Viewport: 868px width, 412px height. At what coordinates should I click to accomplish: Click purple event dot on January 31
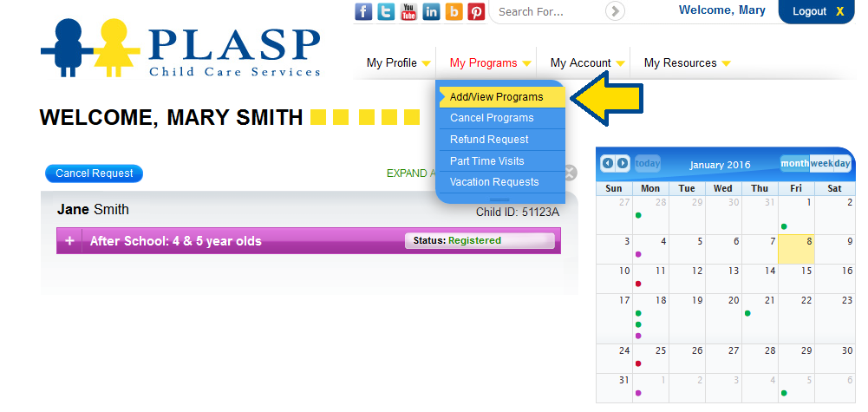coord(638,393)
